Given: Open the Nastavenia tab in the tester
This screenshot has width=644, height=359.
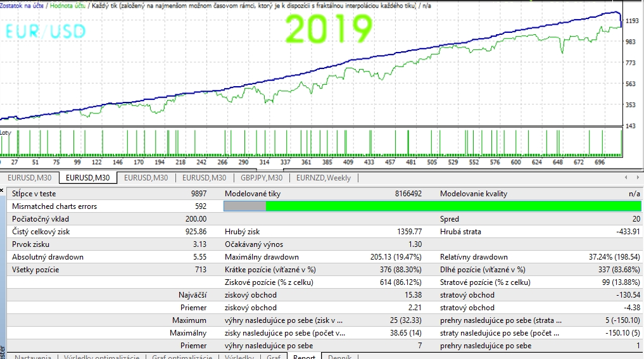Looking at the screenshot, I should point(32,357).
